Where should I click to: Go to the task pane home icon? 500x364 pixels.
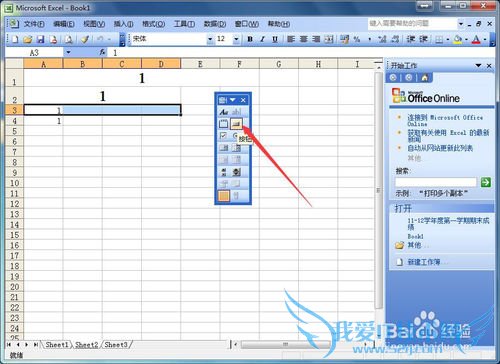tap(424, 78)
